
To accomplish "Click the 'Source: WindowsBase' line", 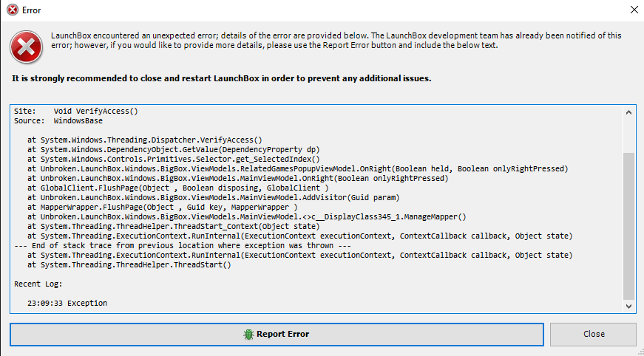I will (58, 121).
